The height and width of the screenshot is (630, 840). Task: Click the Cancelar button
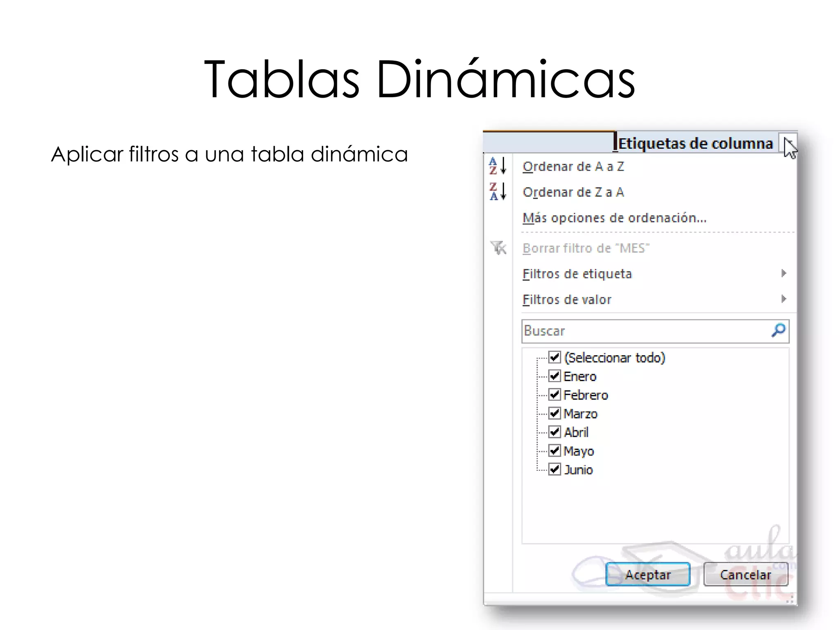point(746,574)
